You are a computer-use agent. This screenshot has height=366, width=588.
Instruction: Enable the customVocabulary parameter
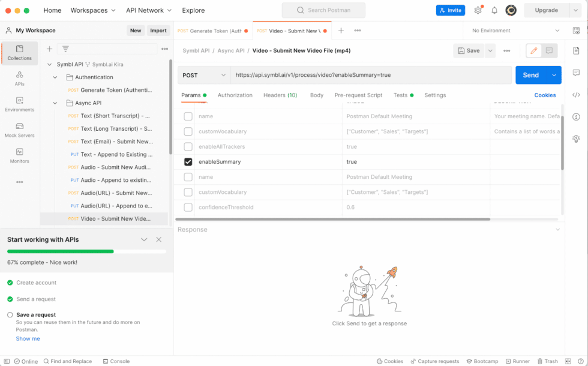tap(188, 131)
